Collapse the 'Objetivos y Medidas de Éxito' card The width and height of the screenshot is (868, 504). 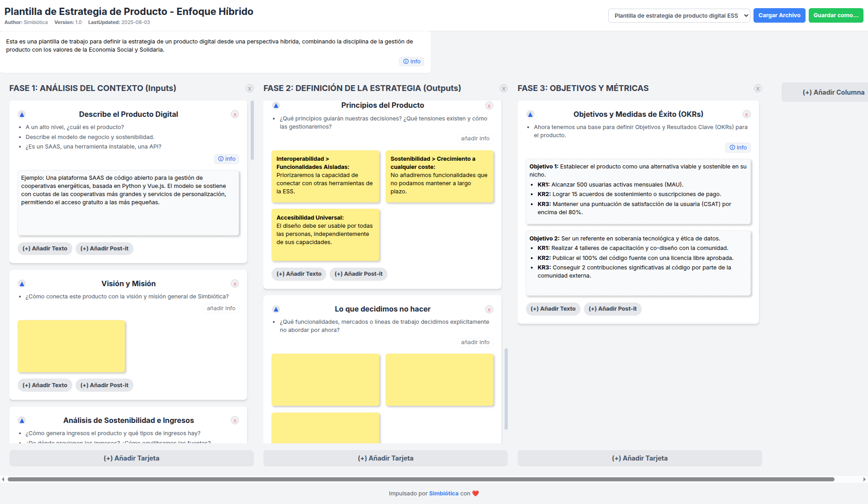(530, 114)
